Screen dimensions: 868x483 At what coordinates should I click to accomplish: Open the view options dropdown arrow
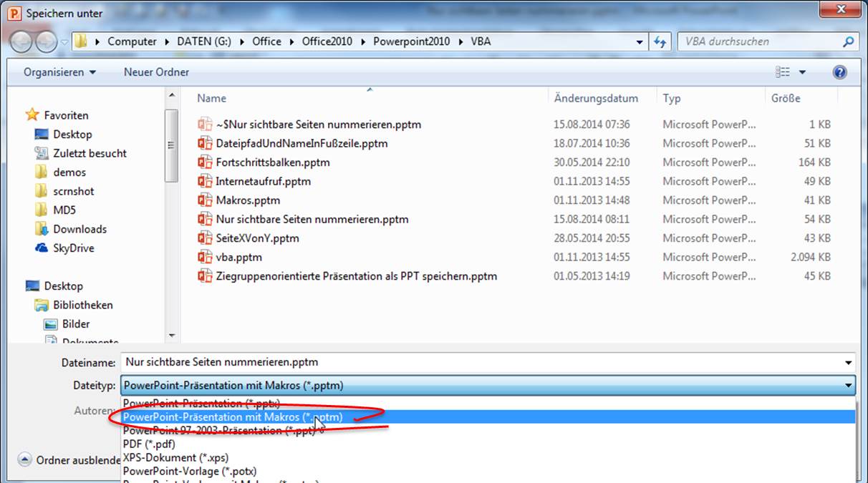802,72
